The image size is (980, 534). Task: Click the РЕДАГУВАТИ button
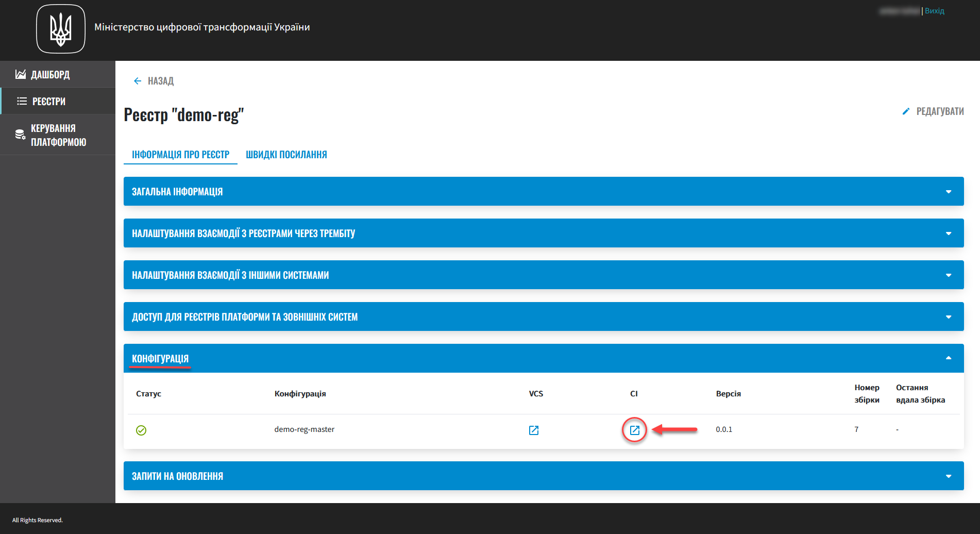click(933, 111)
